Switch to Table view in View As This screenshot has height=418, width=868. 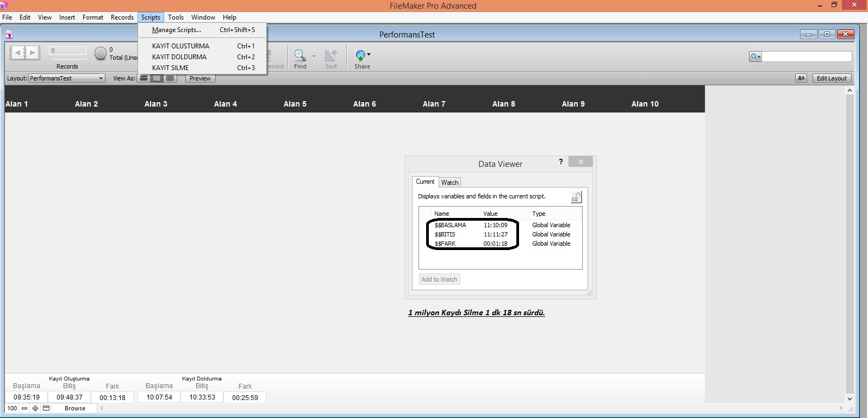(170, 78)
